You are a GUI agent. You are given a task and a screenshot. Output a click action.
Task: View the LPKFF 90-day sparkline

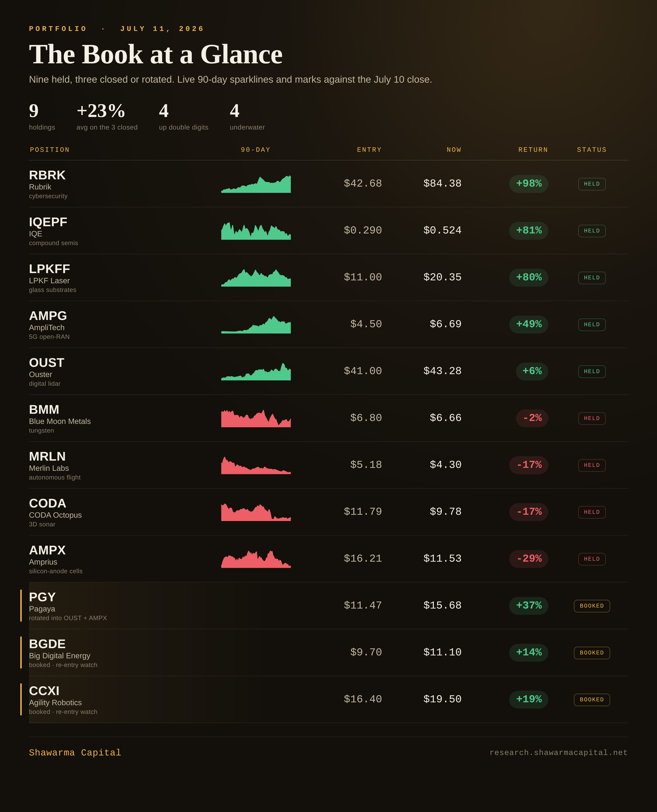(x=256, y=278)
